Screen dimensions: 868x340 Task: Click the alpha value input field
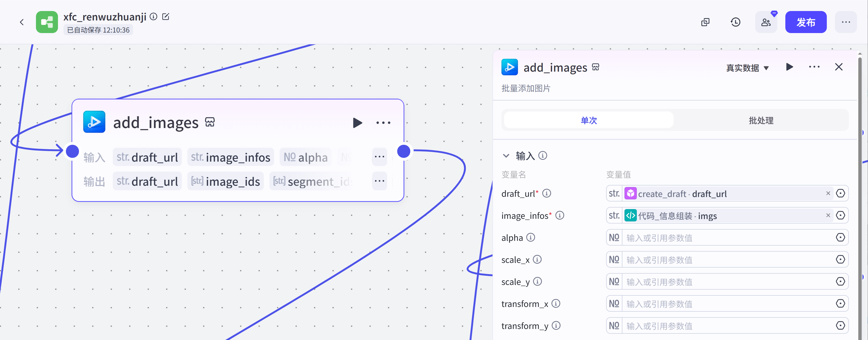click(724, 238)
